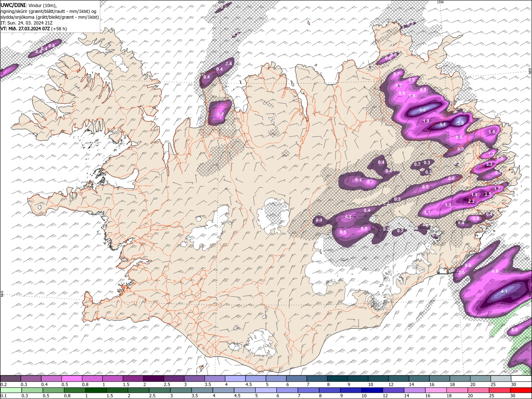Screen dimensions: 532x399
Task: Pick the dark mauve 0.2 swatch starting the purple scale
Action: coord(10,379)
